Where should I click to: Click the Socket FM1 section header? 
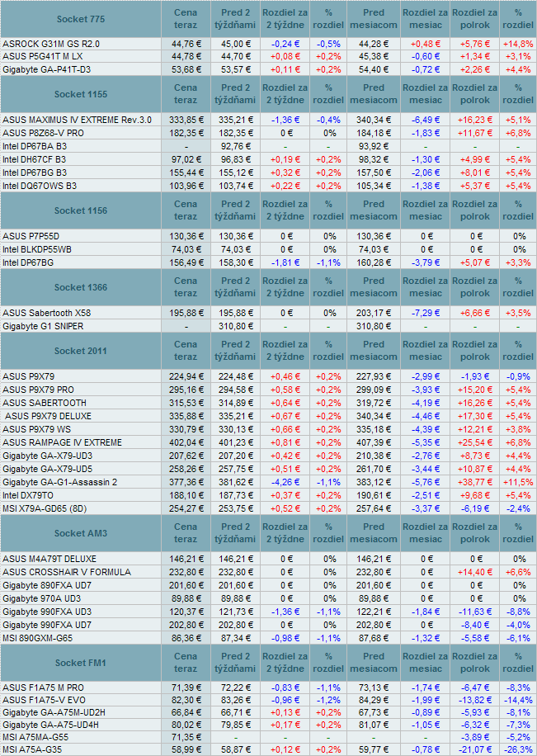click(81, 663)
